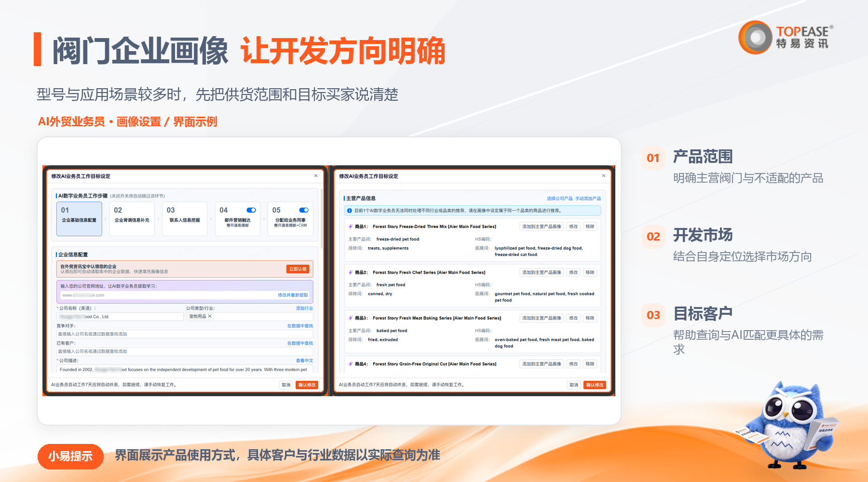Click the sparkle icon beside 商品2
868x482 pixels.
(x=351, y=272)
